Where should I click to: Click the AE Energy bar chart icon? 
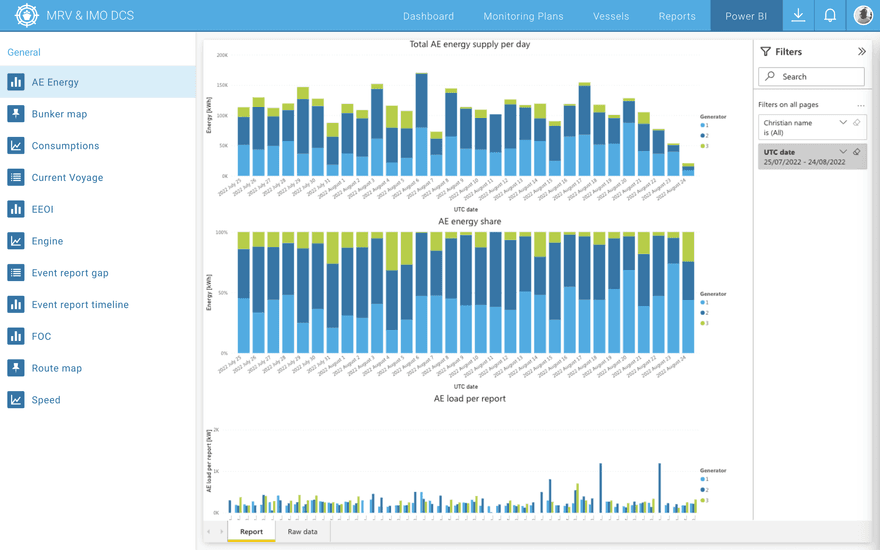16,82
